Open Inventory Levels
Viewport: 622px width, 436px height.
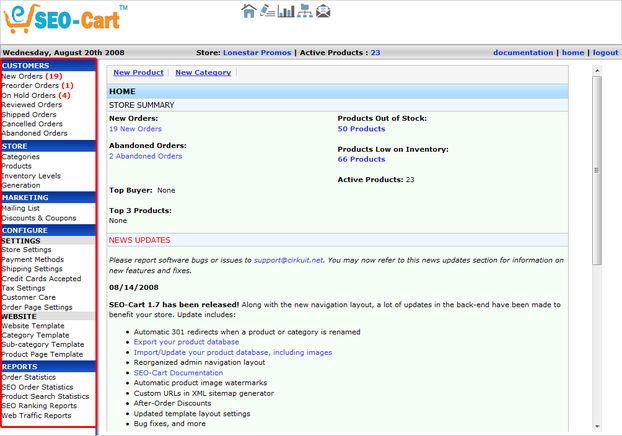(x=31, y=176)
